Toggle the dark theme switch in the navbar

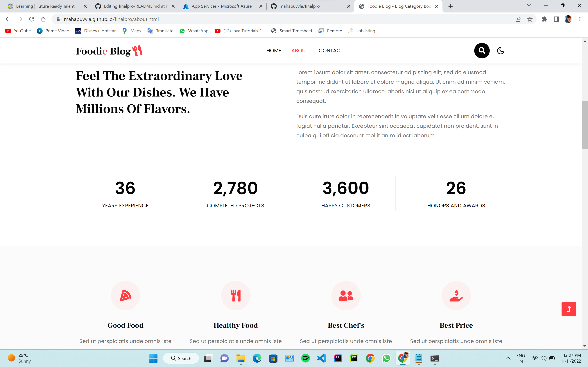tap(501, 50)
